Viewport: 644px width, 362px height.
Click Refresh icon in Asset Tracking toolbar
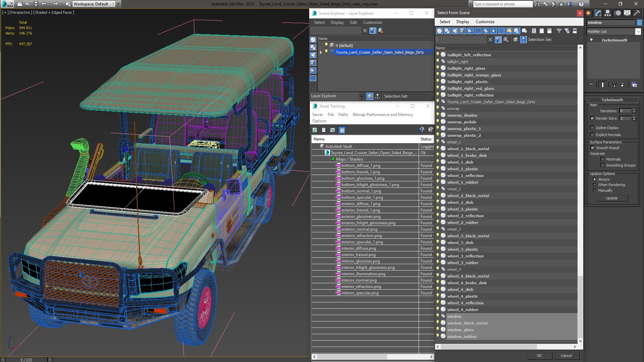[x=315, y=130]
